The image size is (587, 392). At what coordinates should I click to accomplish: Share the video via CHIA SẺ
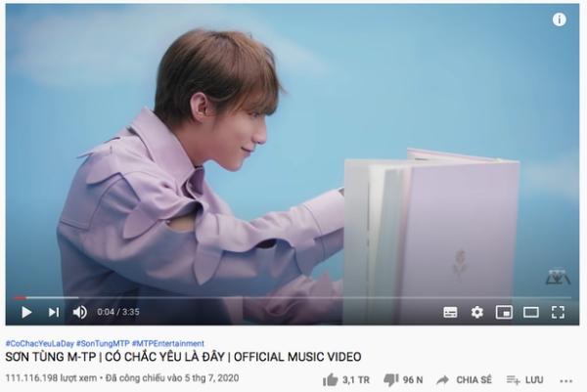[464, 380]
